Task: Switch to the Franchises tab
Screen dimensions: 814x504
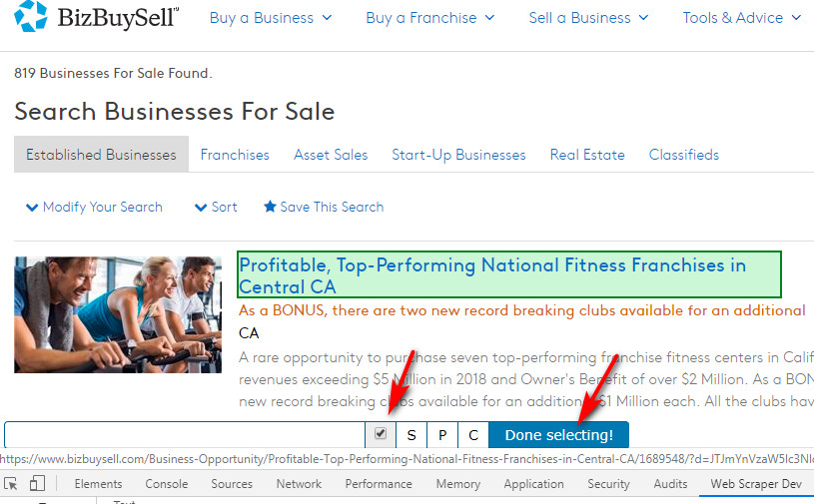Action: coord(235,155)
